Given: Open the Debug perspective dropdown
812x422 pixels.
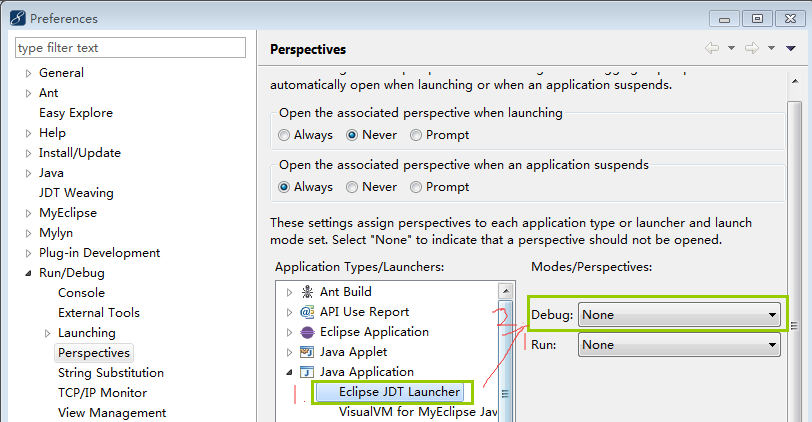Looking at the screenshot, I should (679, 315).
